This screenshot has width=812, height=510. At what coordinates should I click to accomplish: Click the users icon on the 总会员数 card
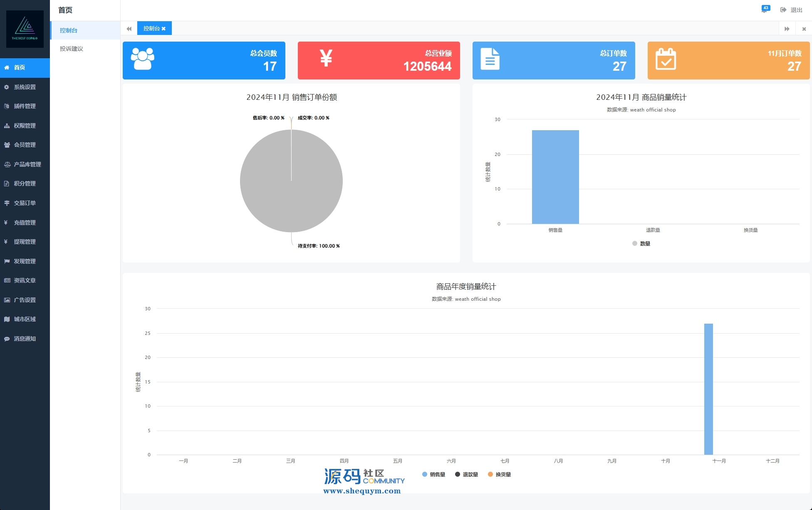(x=143, y=59)
